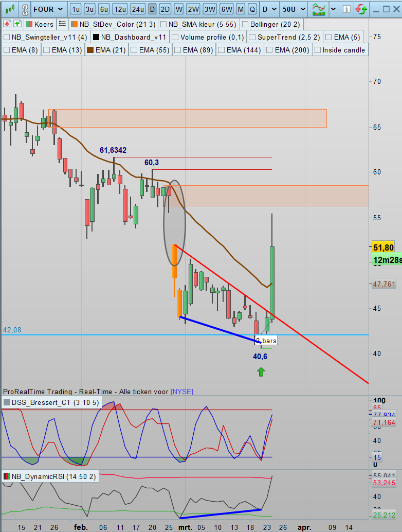Toggle EMA (55) checkbox
The image size is (402, 532).
134,50
